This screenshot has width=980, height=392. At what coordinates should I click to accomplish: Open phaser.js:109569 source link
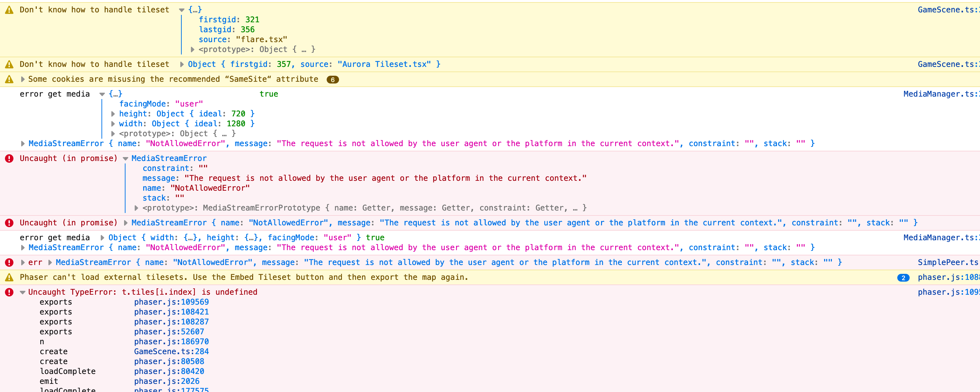pos(171,302)
